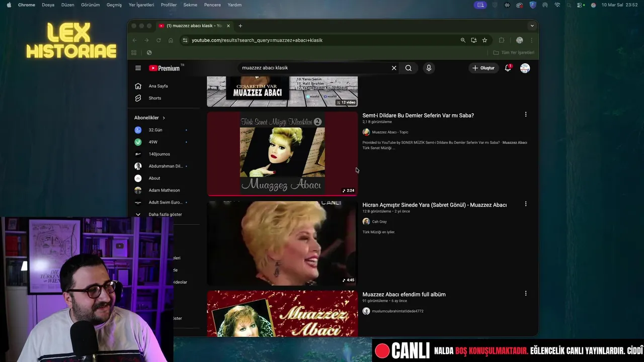The height and width of the screenshot is (362, 644).
Task: Run search with the magnifier button
Action: click(409, 68)
